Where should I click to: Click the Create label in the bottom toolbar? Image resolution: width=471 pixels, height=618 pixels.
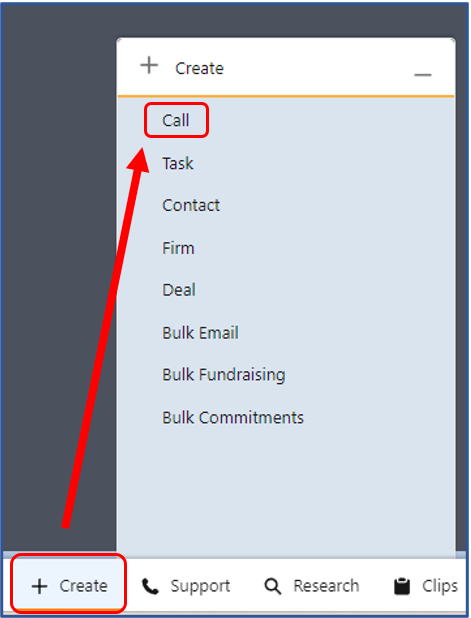tap(84, 586)
